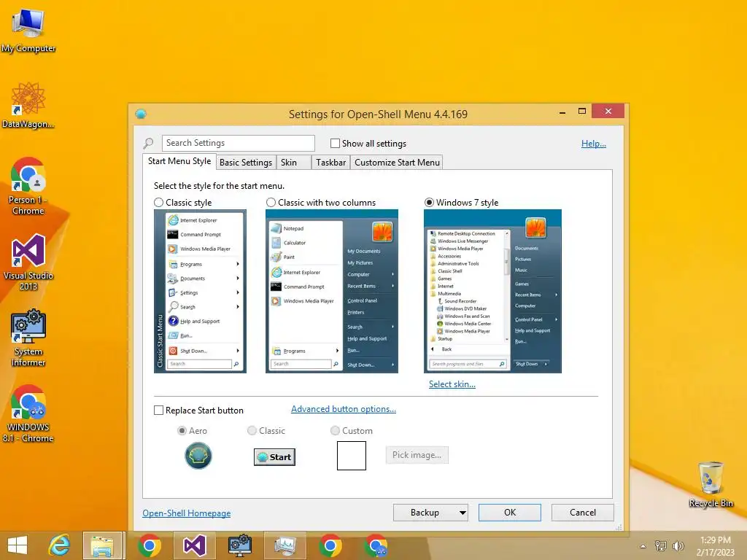The width and height of the screenshot is (747, 560).
Task: Open the Help... link
Action: click(594, 144)
